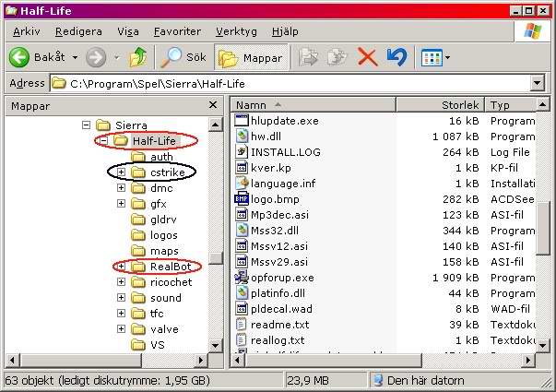This screenshot has width=556, height=392.
Task: Select the hw.dll file icon
Action: tap(242, 137)
